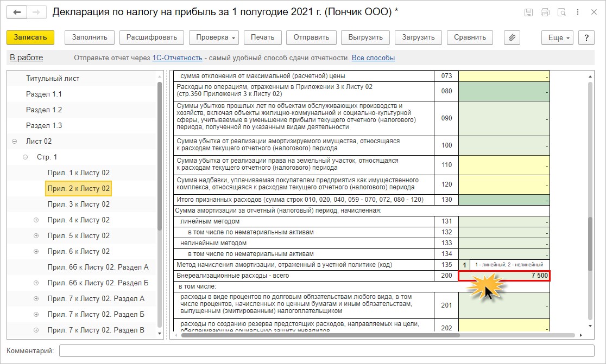Select Раздел 1.1 in the tree

pos(43,94)
